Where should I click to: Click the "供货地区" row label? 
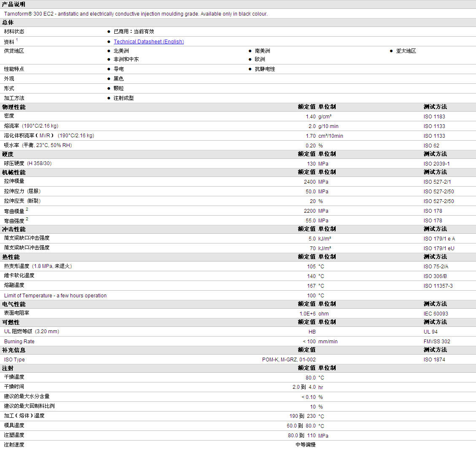[x=14, y=51]
